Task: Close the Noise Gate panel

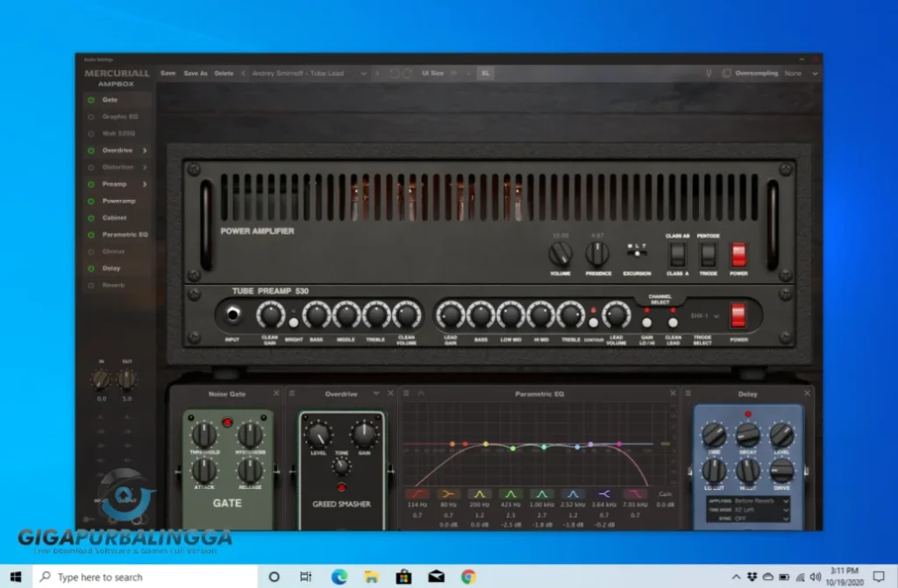Action: point(276,393)
